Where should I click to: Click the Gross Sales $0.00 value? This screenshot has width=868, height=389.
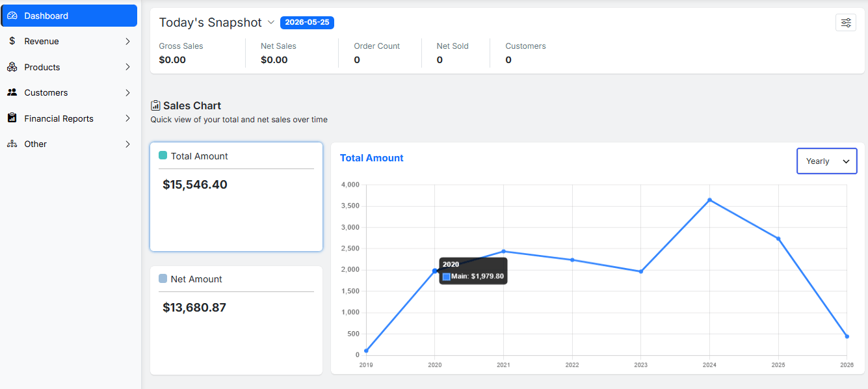(172, 60)
